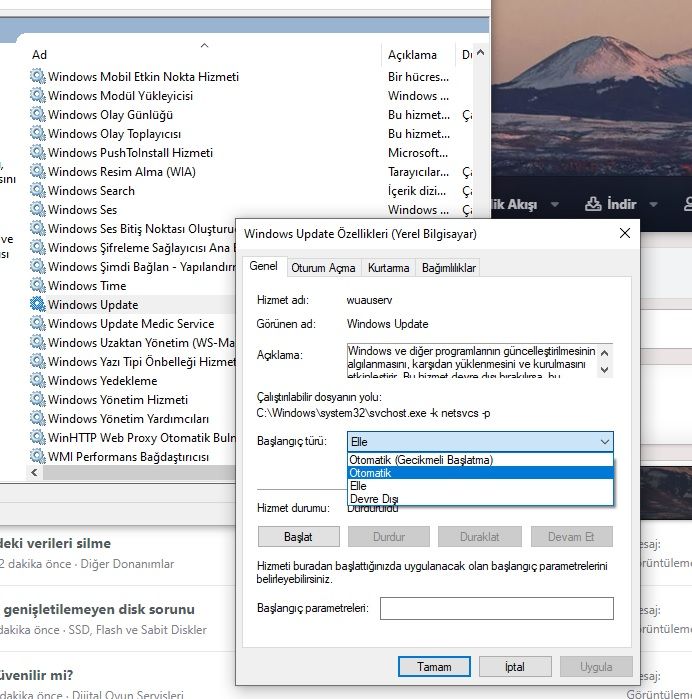Click gear icon of Windows Resim Alma (WIA)
692x699 pixels.
[x=38, y=172]
